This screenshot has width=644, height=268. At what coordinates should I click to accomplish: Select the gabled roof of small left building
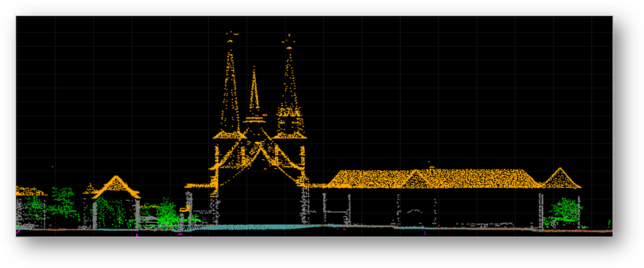point(116,187)
